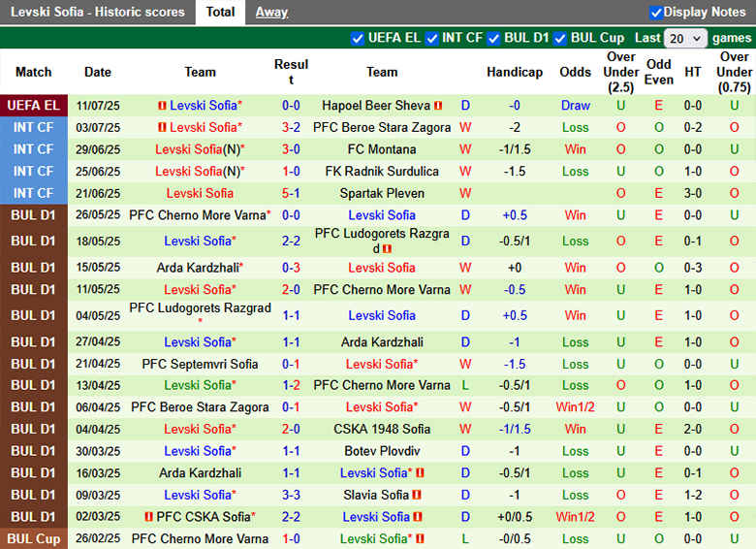Click Arda Kardzhali on 15/05/25
The width and height of the screenshot is (756, 549).
[x=198, y=268]
